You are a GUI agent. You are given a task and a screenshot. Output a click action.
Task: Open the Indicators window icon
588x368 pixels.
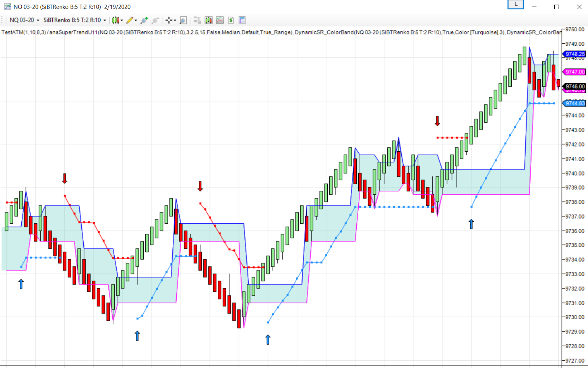coord(220,20)
